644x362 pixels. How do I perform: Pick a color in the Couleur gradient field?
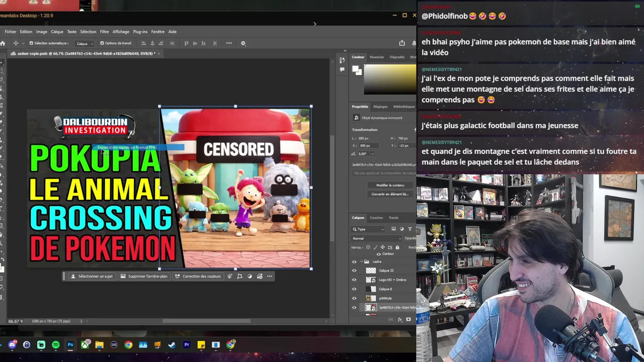point(390,79)
